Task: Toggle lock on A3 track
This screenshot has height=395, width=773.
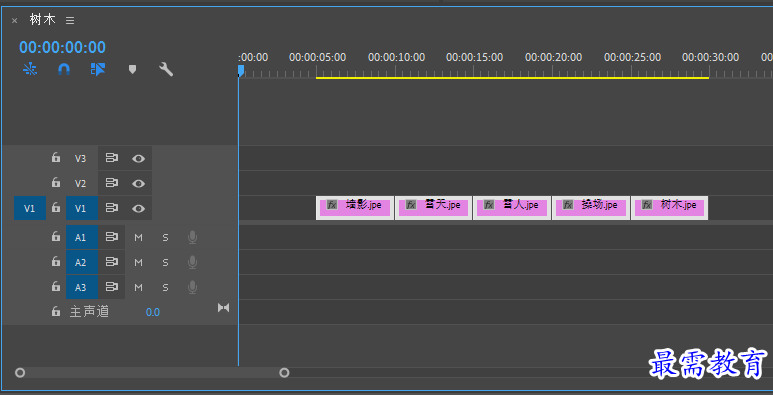Action: [x=56, y=287]
